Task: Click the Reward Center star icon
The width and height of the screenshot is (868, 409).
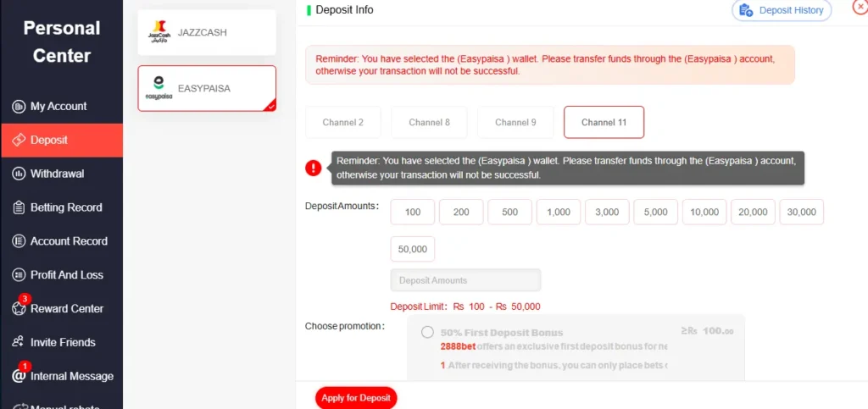Action: coord(19,308)
